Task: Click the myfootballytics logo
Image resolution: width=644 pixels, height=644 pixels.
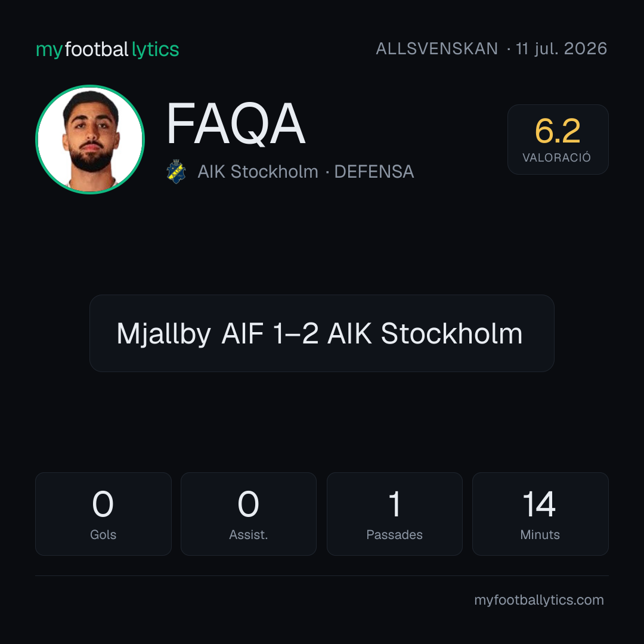Action: point(107,49)
